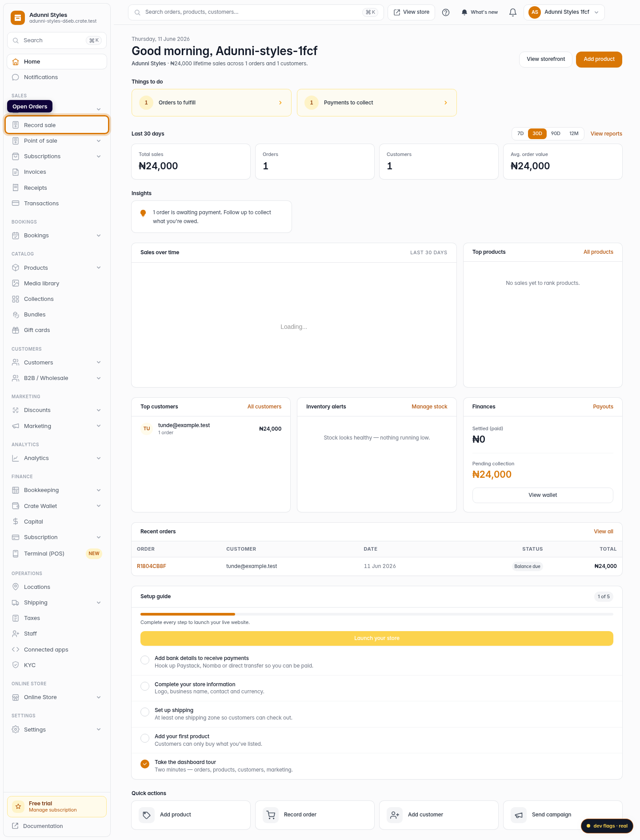Open the Payments to collect card
Viewport: 640px width, 840px height.
pos(377,103)
